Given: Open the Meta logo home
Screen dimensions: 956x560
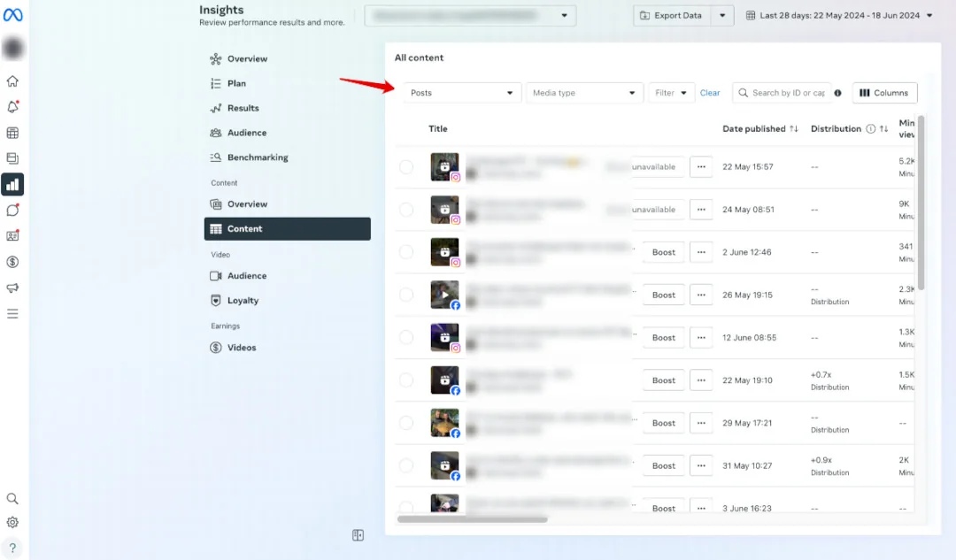Looking at the screenshot, I should click(12, 15).
